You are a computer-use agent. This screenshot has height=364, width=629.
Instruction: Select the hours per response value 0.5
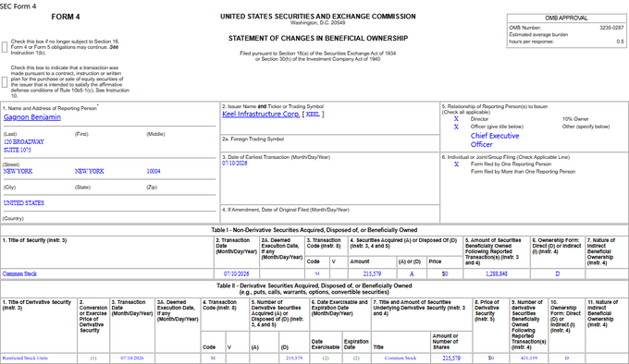620,42
